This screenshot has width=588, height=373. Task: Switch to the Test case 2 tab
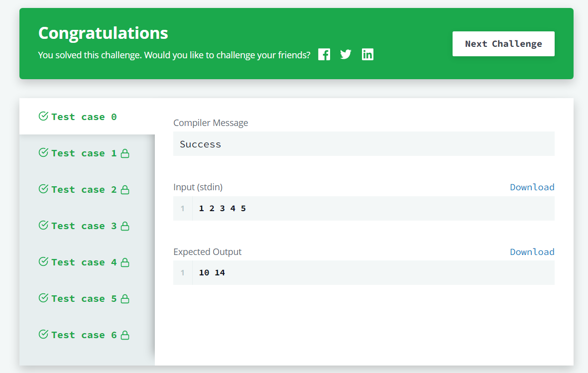tap(87, 190)
